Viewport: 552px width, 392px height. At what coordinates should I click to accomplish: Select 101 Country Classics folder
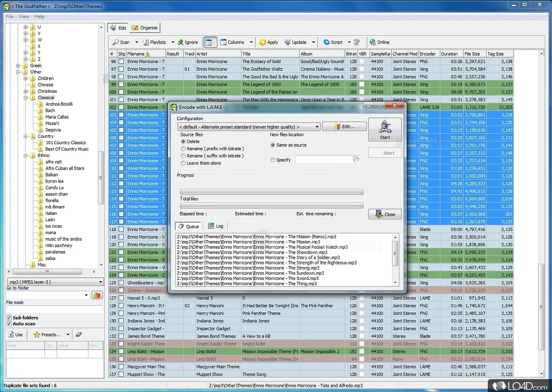coord(66,142)
